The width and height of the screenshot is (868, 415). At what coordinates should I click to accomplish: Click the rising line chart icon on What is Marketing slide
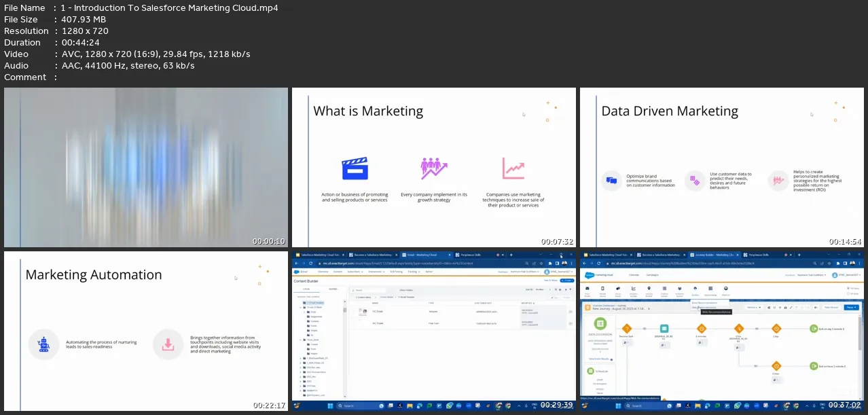[513, 168]
